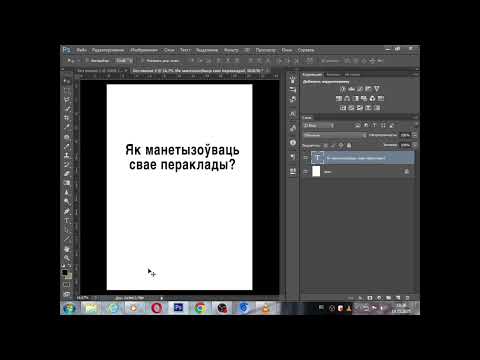
Task: Open the Help menu
Action: click(306, 50)
